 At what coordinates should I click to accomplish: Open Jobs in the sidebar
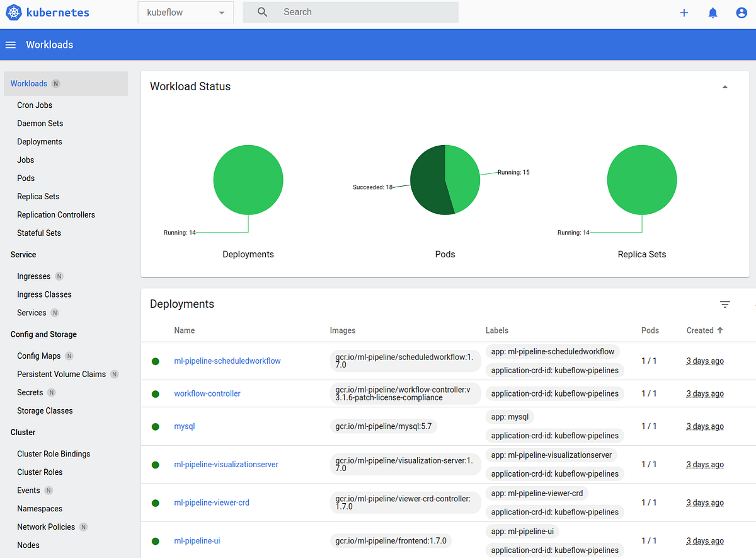26,160
